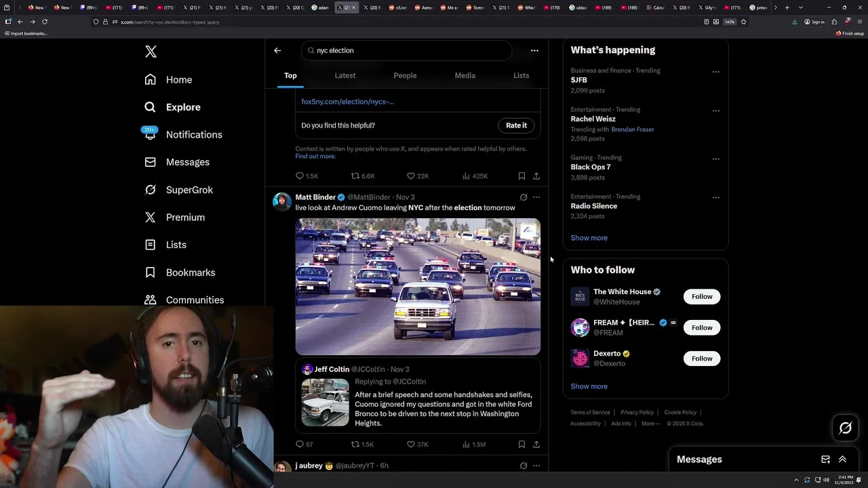The height and width of the screenshot is (488, 868).
Task: Switch to the Media tab
Action: (x=465, y=75)
